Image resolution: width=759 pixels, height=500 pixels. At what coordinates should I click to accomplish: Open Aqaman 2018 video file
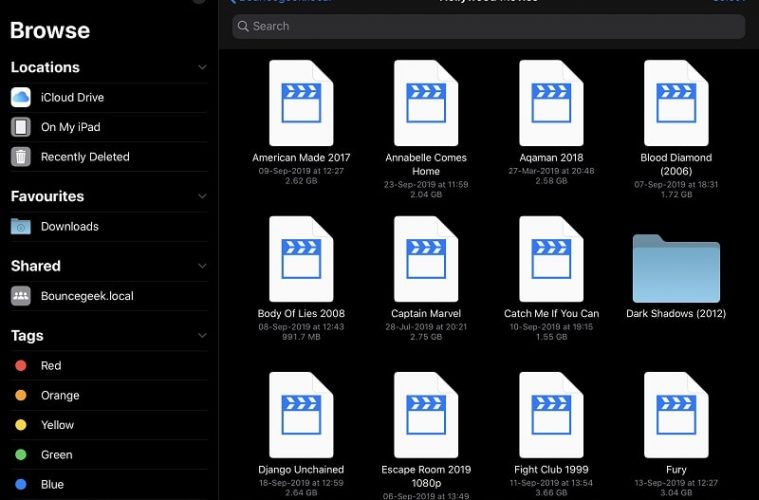tap(551, 103)
